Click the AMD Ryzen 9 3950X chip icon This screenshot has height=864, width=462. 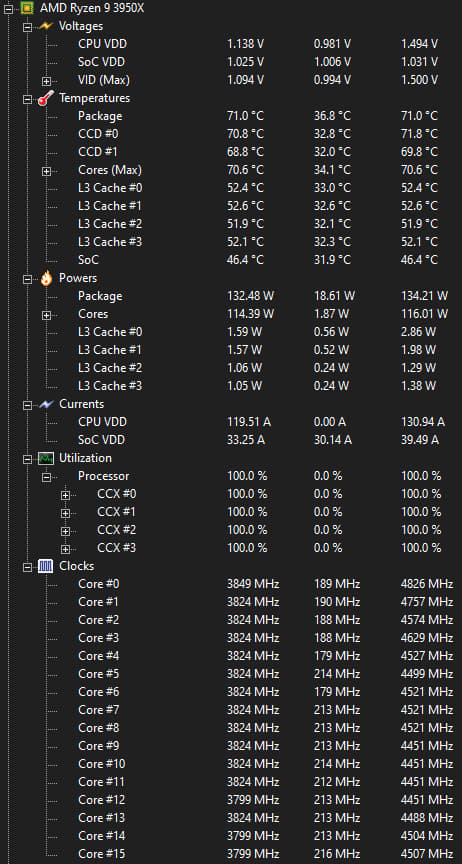(x=26, y=8)
